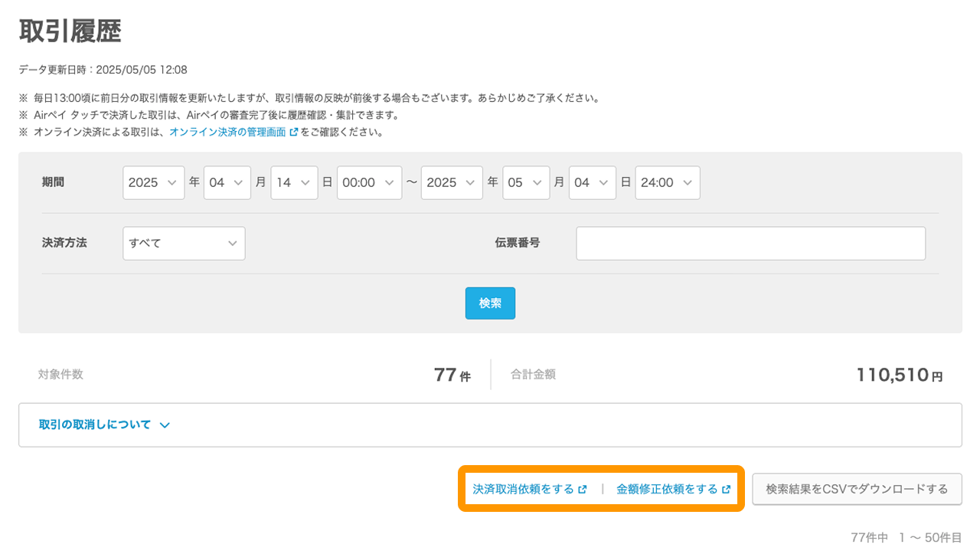Screen dimensions: 980x554
Task: Click external-link icon after 金額修正依頼をする
Action: point(727,489)
